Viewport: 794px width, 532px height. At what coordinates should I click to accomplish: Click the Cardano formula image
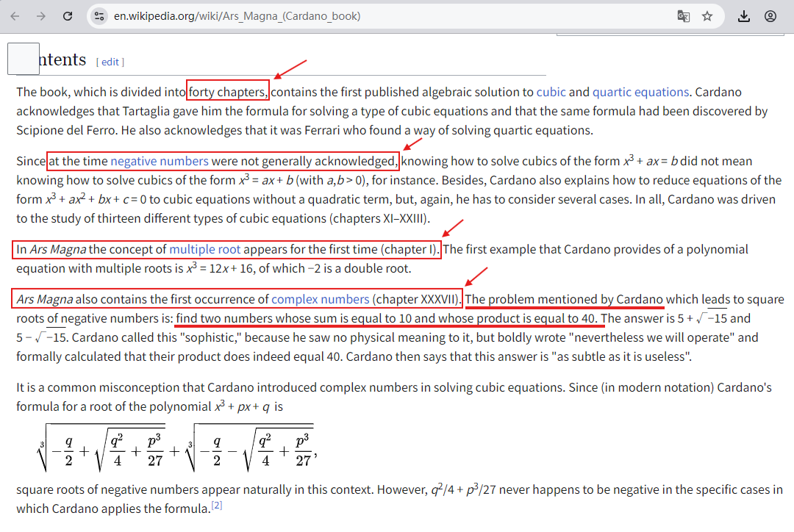(177, 447)
